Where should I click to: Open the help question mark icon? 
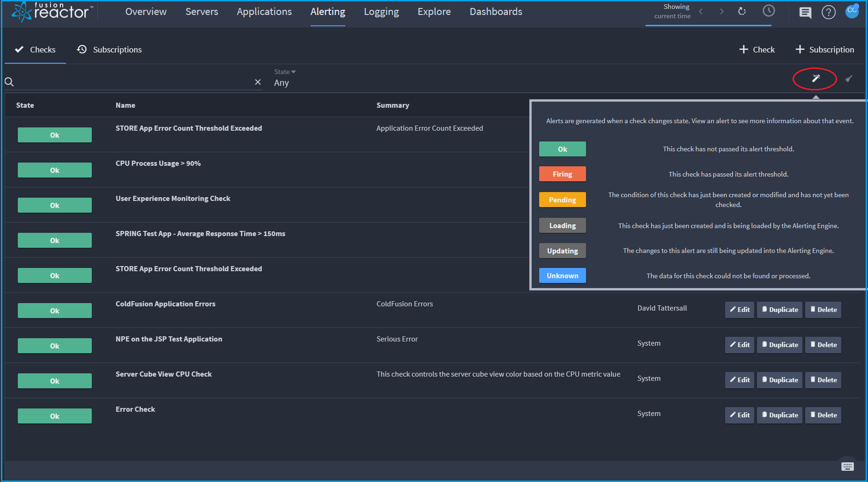(x=829, y=12)
